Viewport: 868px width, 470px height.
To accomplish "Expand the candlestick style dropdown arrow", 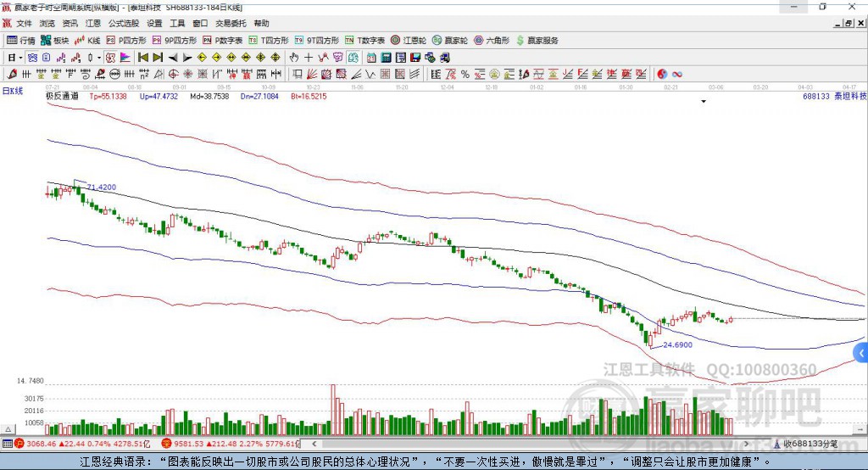I will (99, 58).
